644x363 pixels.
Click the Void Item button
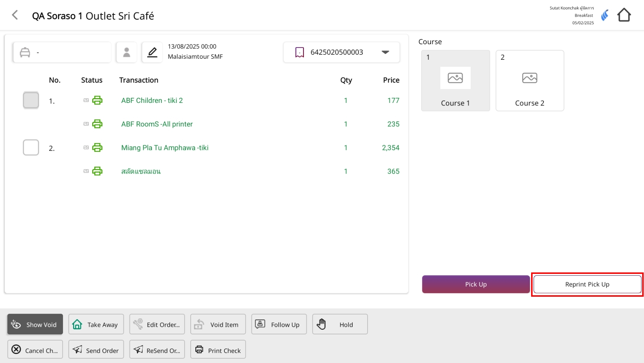click(218, 324)
